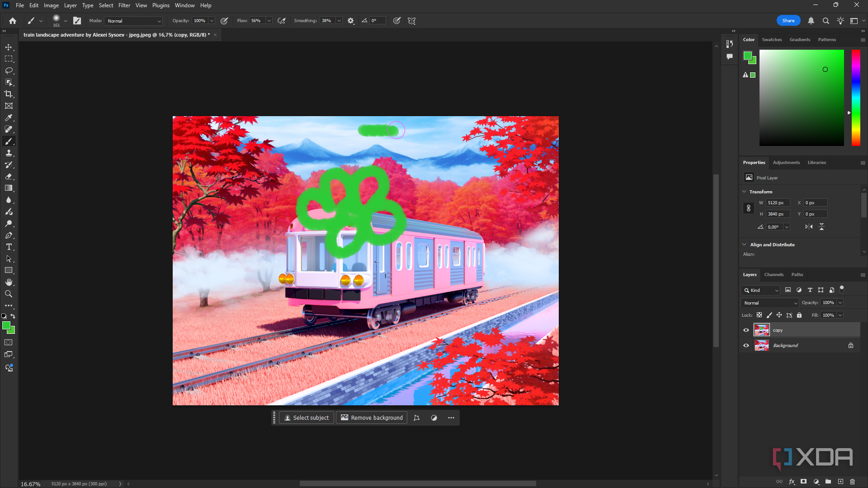868x488 pixels.
Task: Delete layer using trash icon
Action: [x=853, y=482]
